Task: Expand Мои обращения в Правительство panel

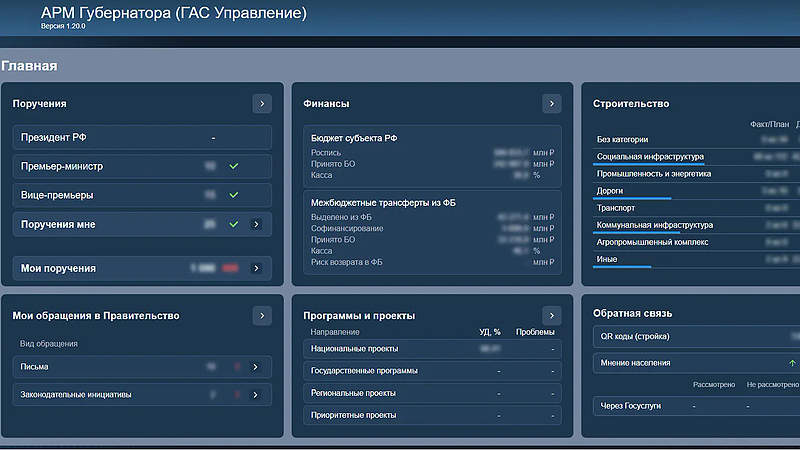Action: [x=261, y=315]
